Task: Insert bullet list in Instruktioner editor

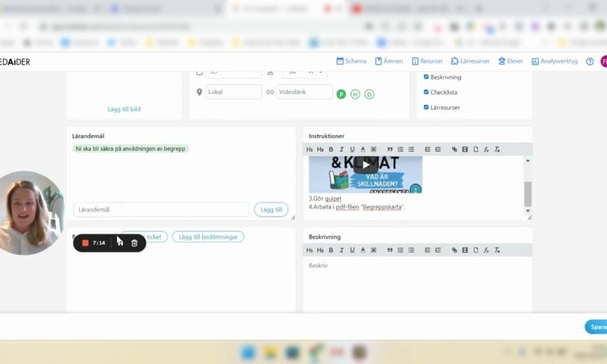Action: pos(411,149)
